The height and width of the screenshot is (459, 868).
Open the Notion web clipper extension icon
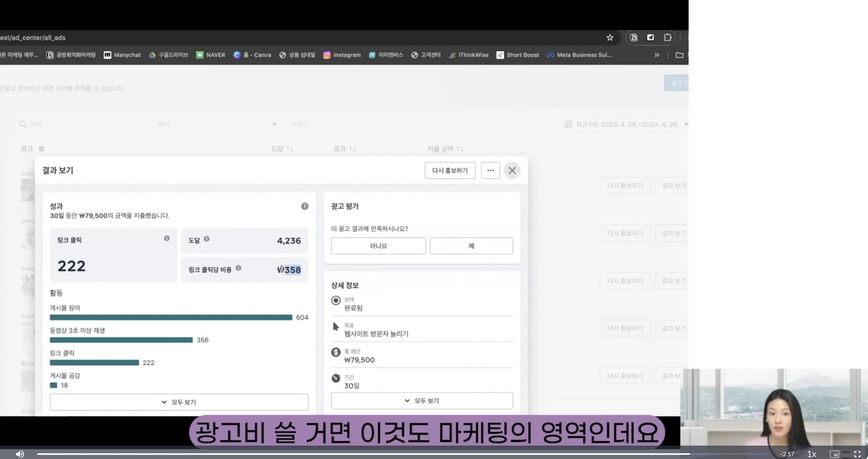pyautogui.click(x=634, y=38)
